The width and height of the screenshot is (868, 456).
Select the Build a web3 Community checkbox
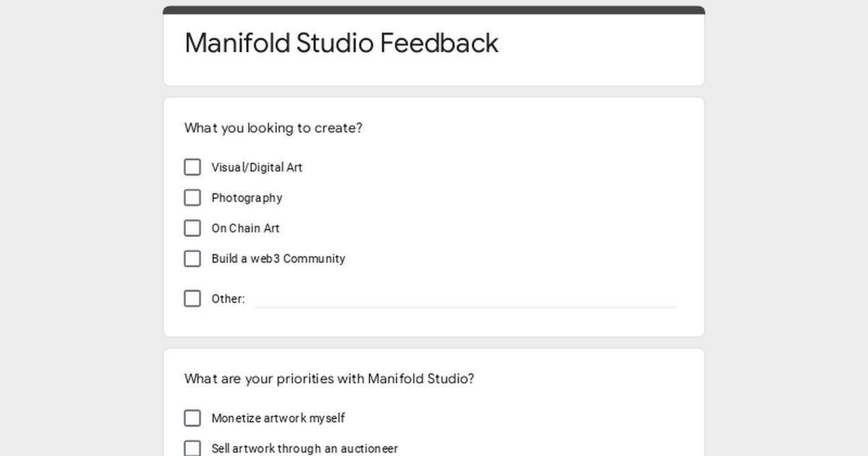pos(192,258)
